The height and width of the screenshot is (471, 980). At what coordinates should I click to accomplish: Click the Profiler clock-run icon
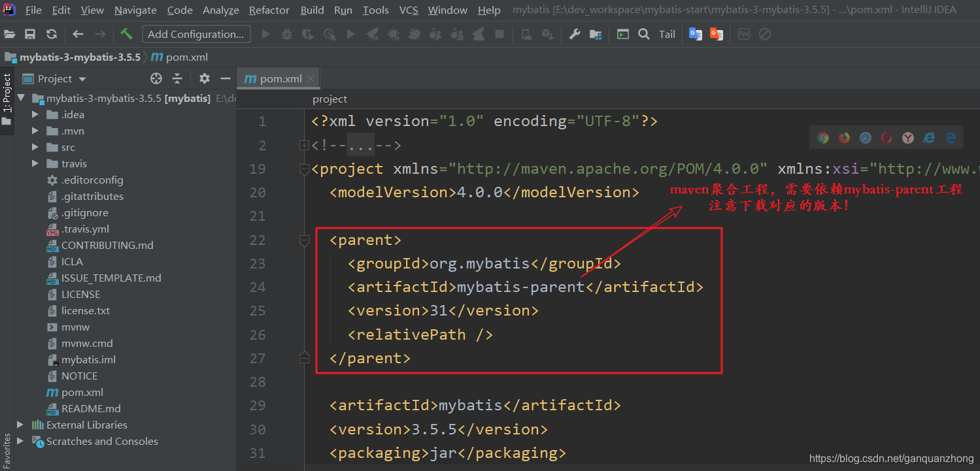click(x=329, y=34)
